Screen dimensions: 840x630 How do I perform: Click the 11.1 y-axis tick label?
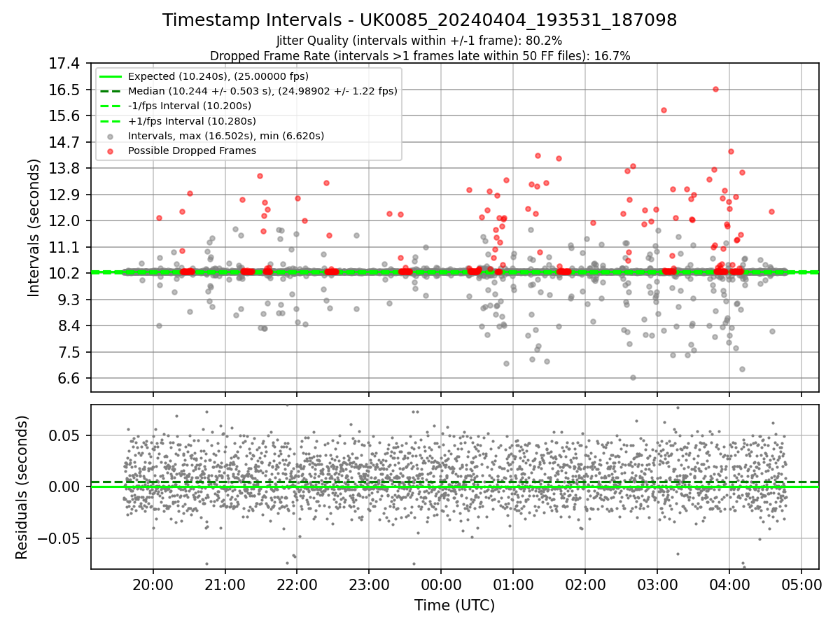pos(65,247)
